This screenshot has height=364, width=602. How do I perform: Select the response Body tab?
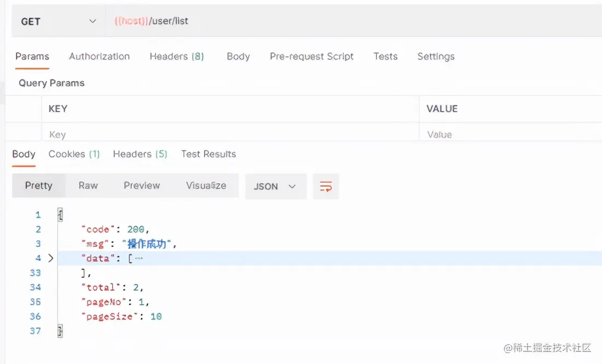coord(24,154)
